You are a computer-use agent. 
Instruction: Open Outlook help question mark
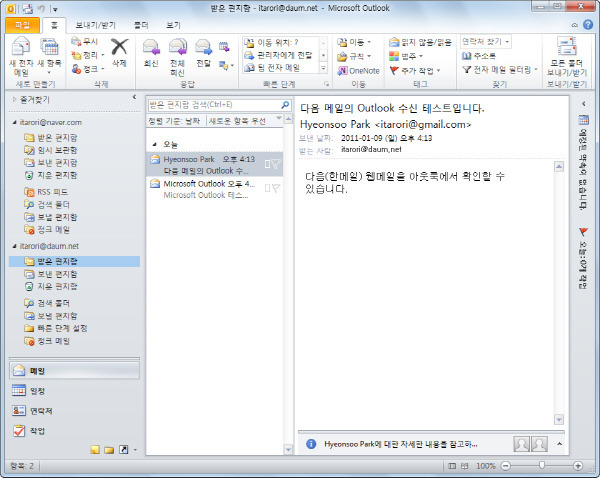pos(588,25)
